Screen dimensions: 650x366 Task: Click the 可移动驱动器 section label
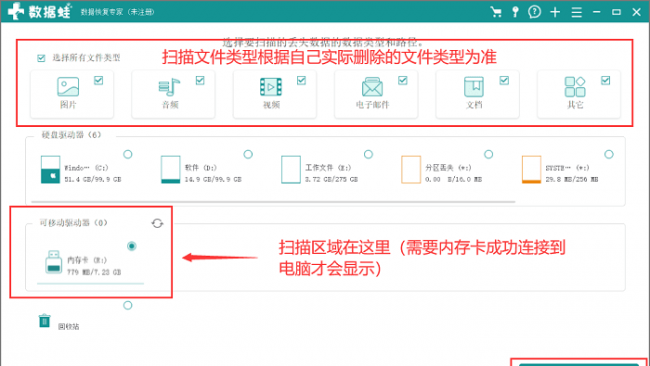73,223
